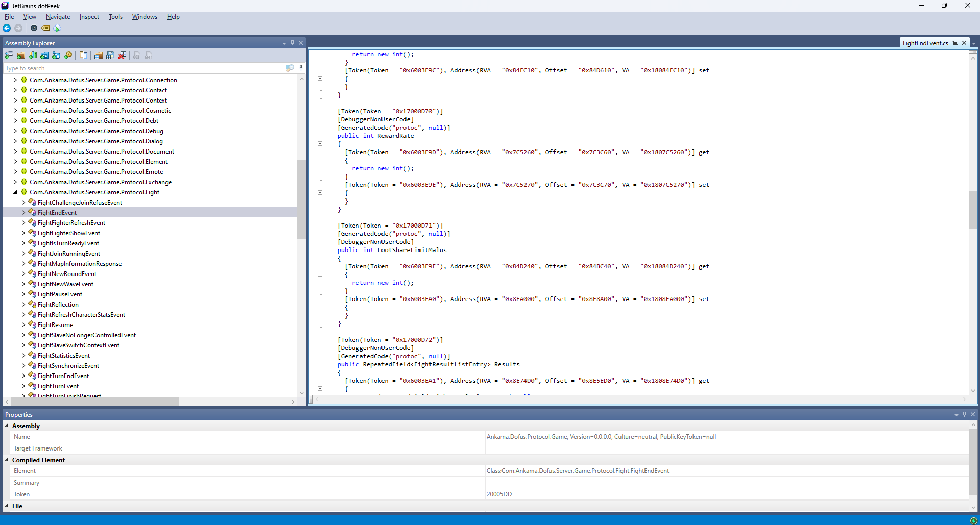Viewport: 980px width, 525px height.
Task: Expand FightChallengeJoinRefuseEvent node
Action: (23, 203)
